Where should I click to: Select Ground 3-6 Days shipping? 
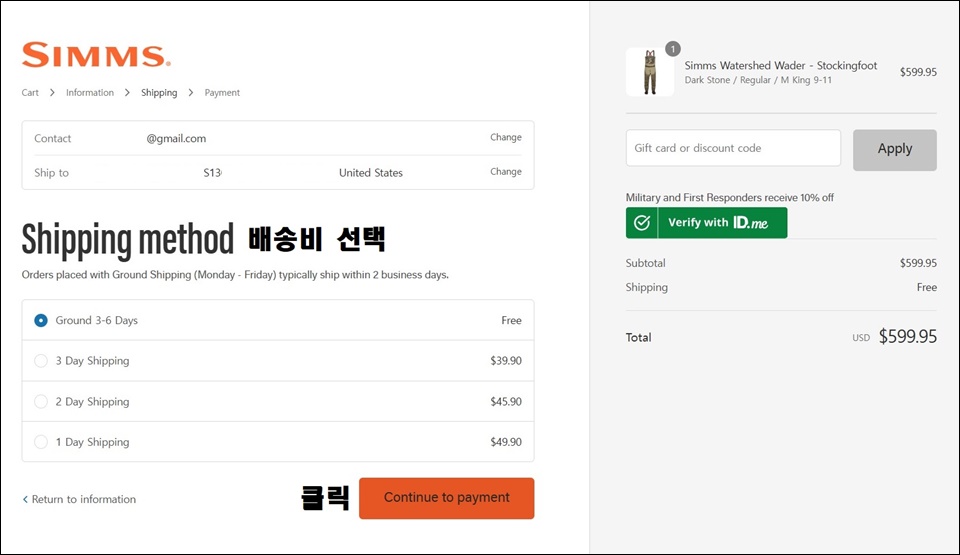coord(41,320)
